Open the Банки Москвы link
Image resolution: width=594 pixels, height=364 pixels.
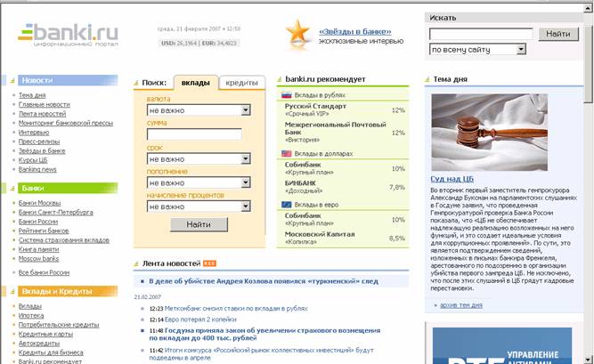(x=39, y=203)
